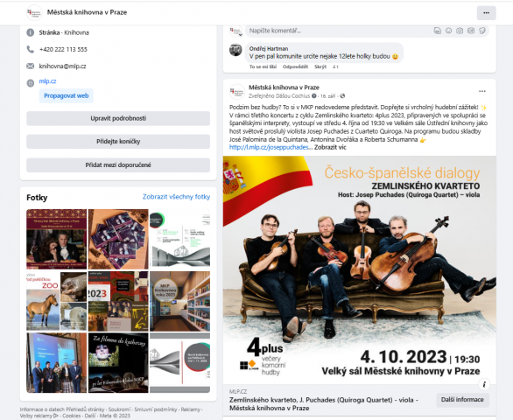Like Ondřej Hartman's comment with To se mi líbí
The width and height of the screenshot is (513, 420).
[x=263, y=66]
